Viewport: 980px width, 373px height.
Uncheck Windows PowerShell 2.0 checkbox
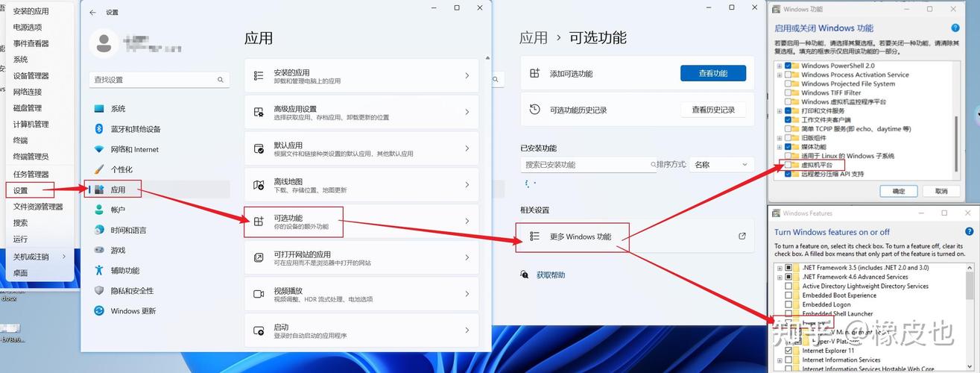click(x=788, y=66)
